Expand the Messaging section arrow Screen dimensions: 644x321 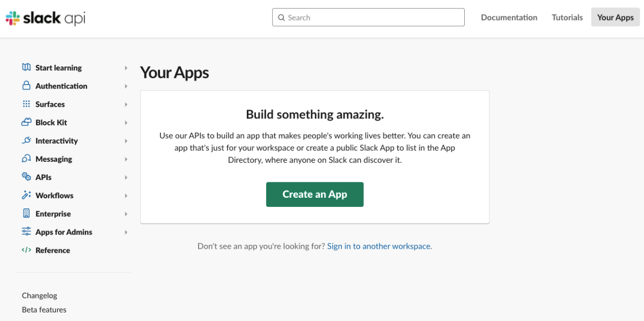[x=126, y=159]
